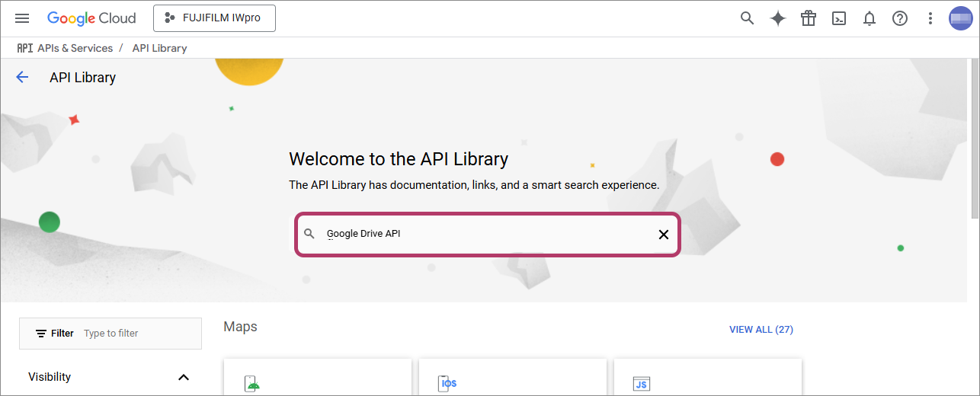The width and height of the screenshot is (980, 396).
Task: Click the APIs & Services breadcrumb
Action: coord(75,48)
